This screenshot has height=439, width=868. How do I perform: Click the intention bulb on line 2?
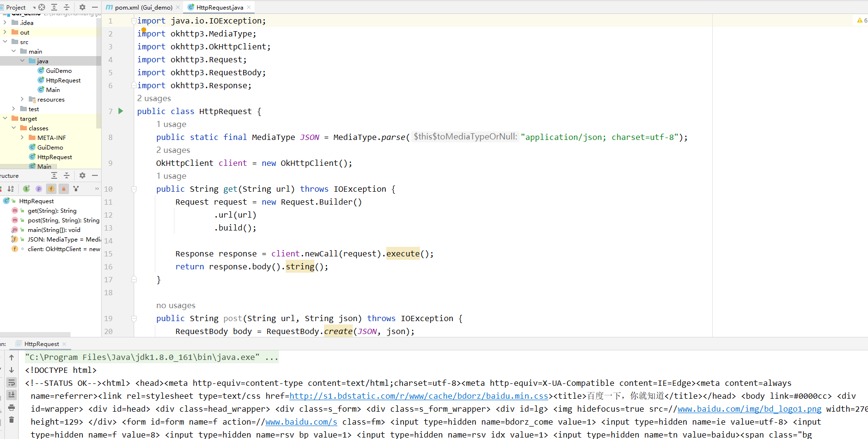tap(143, 30)
